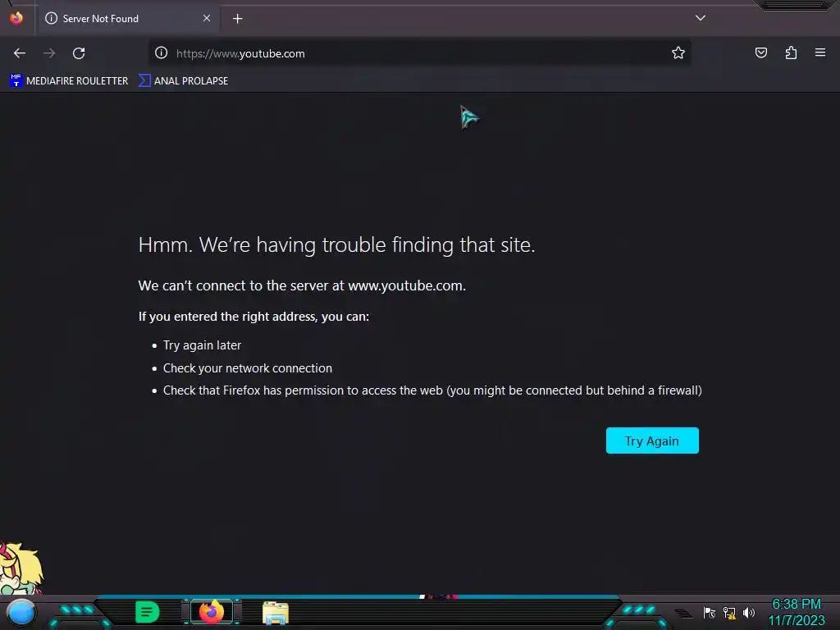Image resolution: width=840 pixels, height=630 pixels.
Task: Click the forward navigation arrow
Action: click(x=49, y=53)
